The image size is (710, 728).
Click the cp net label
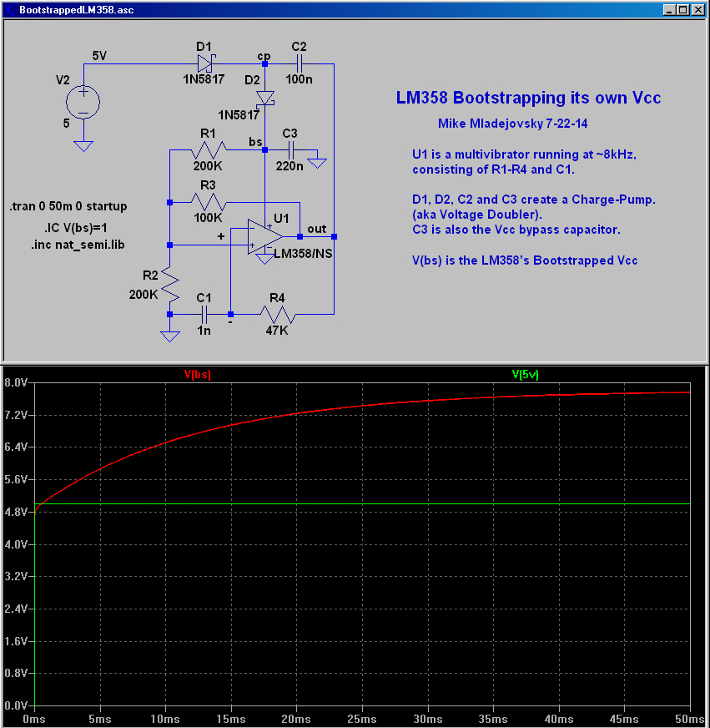[264, 56]
